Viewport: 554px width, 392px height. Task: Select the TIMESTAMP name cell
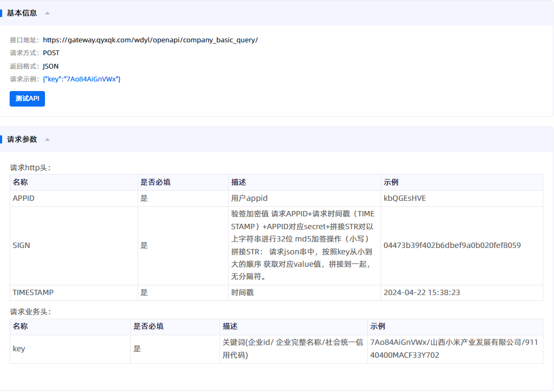point(33,292)
